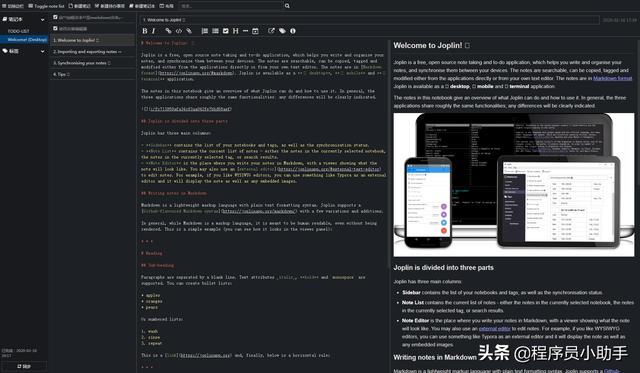Select the TODO-LIST notebook in the sidebar
This screenshot has height=373, width=640.
pos(18,31)
